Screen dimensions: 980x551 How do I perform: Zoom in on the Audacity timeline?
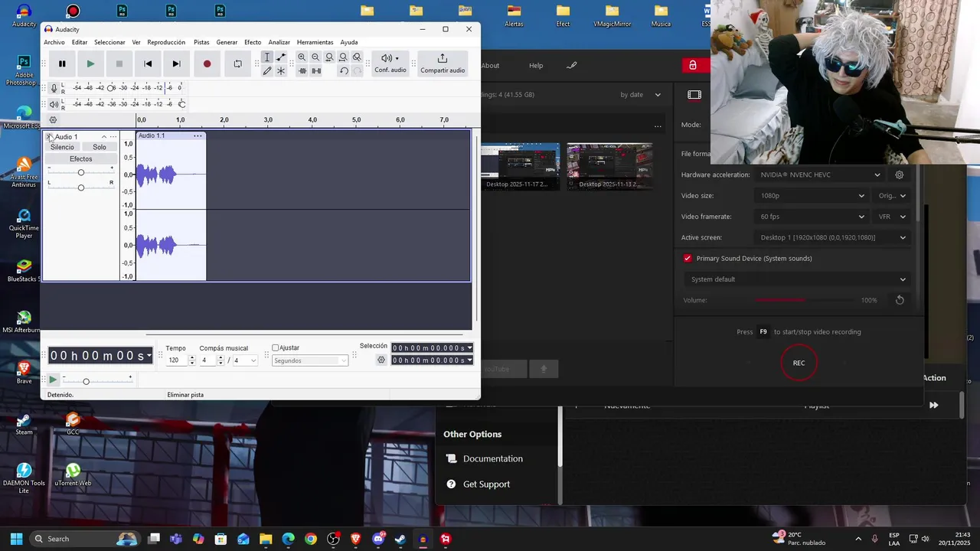pos(302,57)
